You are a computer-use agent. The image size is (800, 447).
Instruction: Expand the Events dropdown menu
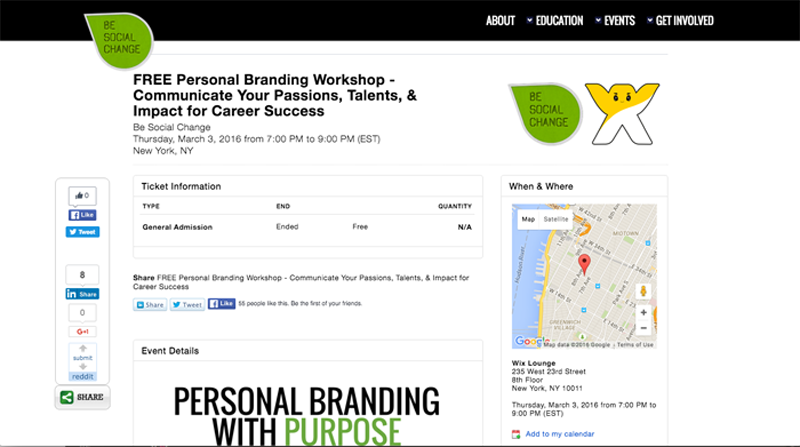tap(615, 21)
